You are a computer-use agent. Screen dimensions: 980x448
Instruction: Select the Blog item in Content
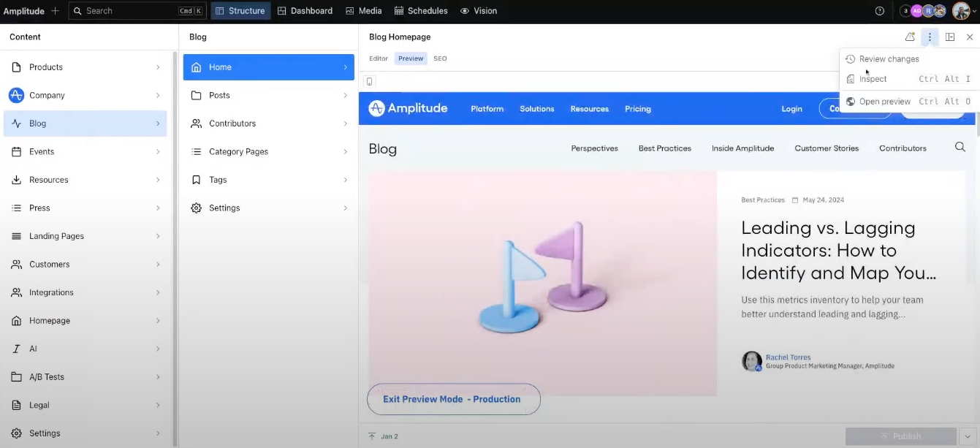point(86,124)
